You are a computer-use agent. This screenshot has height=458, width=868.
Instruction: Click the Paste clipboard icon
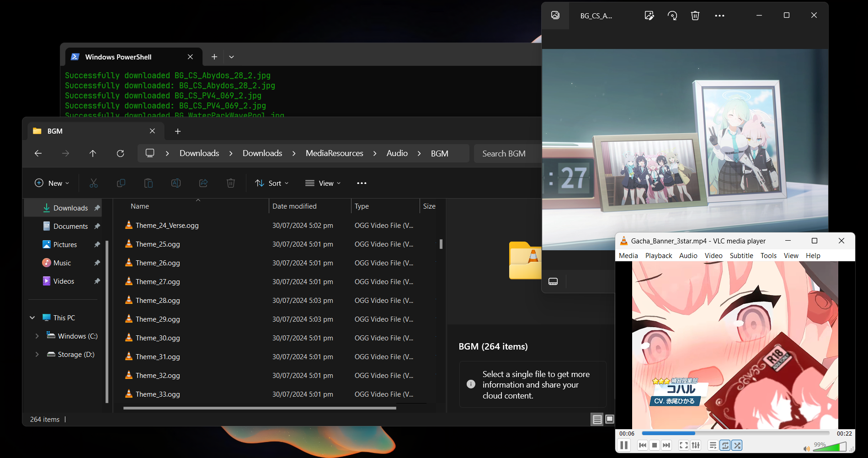[149, 183]
